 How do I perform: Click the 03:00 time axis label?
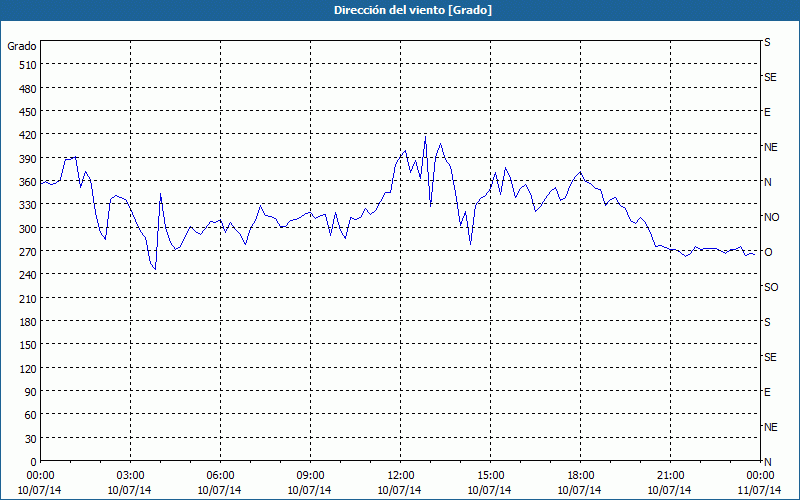tap(131, 476)
